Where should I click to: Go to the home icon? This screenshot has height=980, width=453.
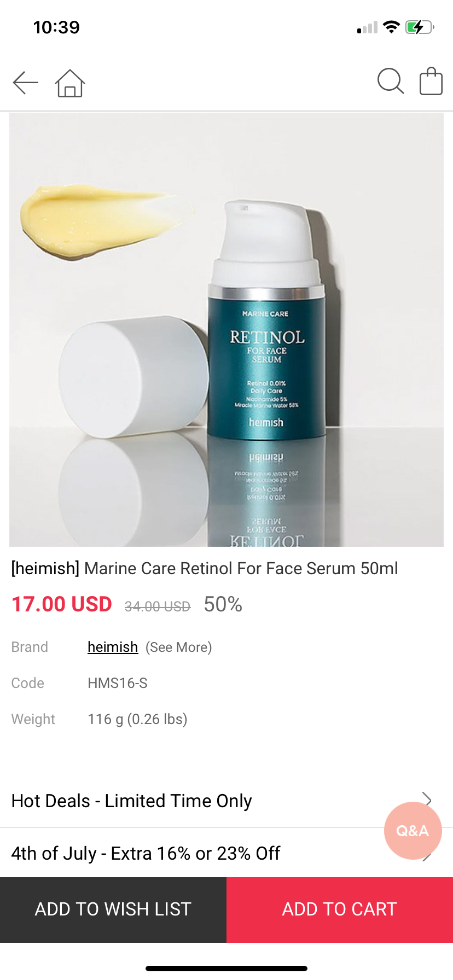click(x=70, y=83)
